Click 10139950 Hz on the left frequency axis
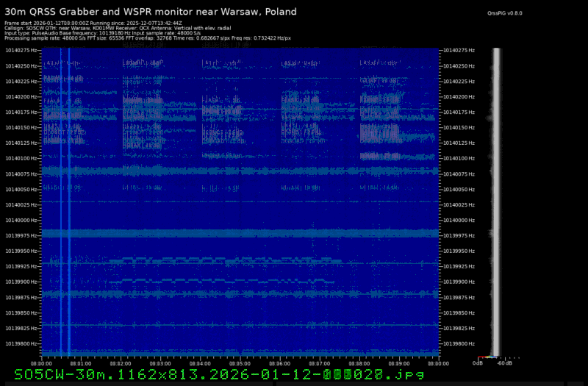Screen dimensions: 588x386 21,251
